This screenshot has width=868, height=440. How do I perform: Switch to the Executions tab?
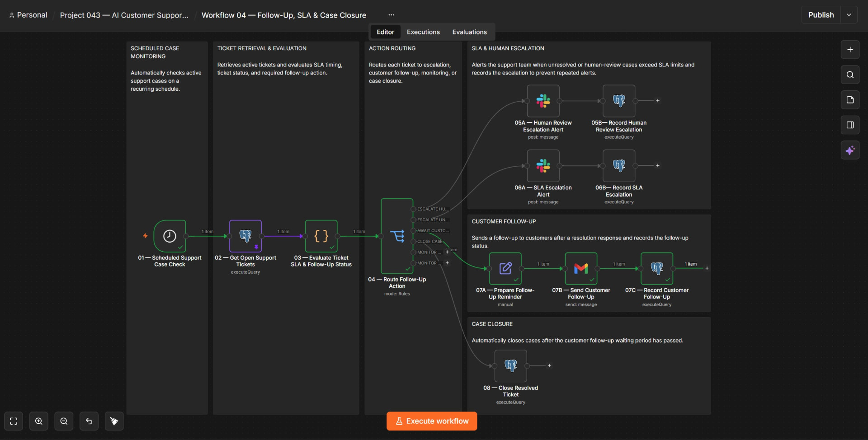(423, 32)
